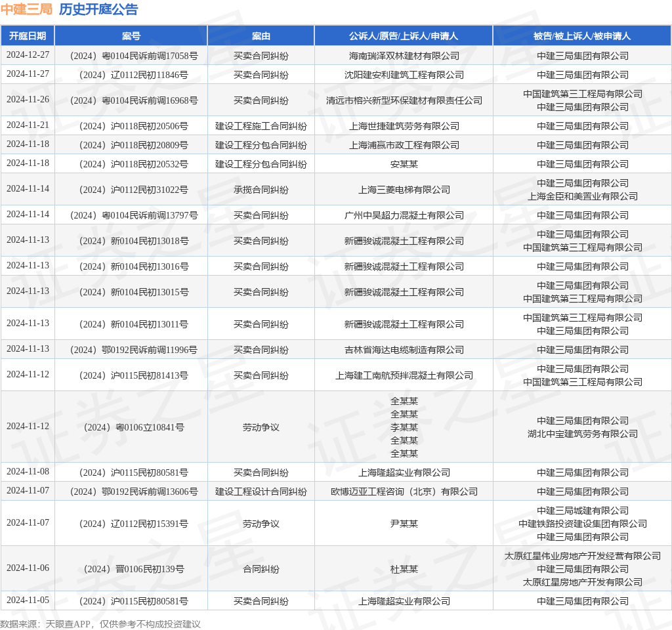This screenshot has width=672, height=630.
Task: Select plaintiff 上海世捷建筑劳务有限公司
Action: tap(404, 126)
